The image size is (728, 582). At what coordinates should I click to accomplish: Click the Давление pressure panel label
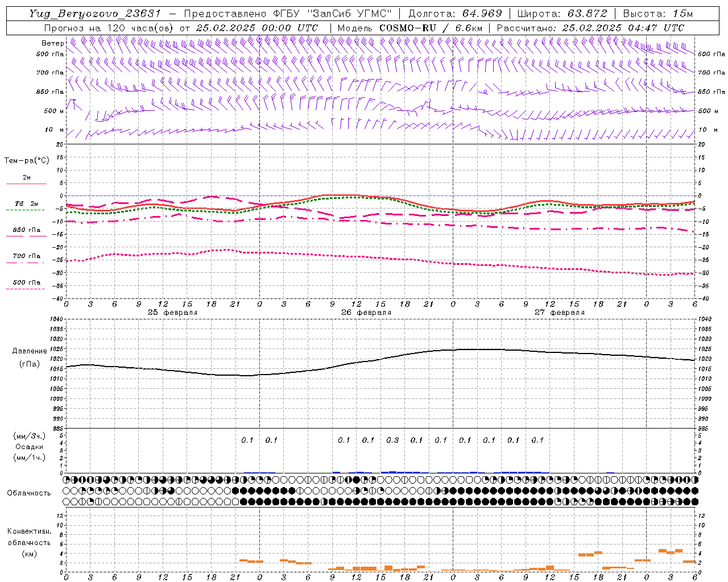click(x=30, y=351)
